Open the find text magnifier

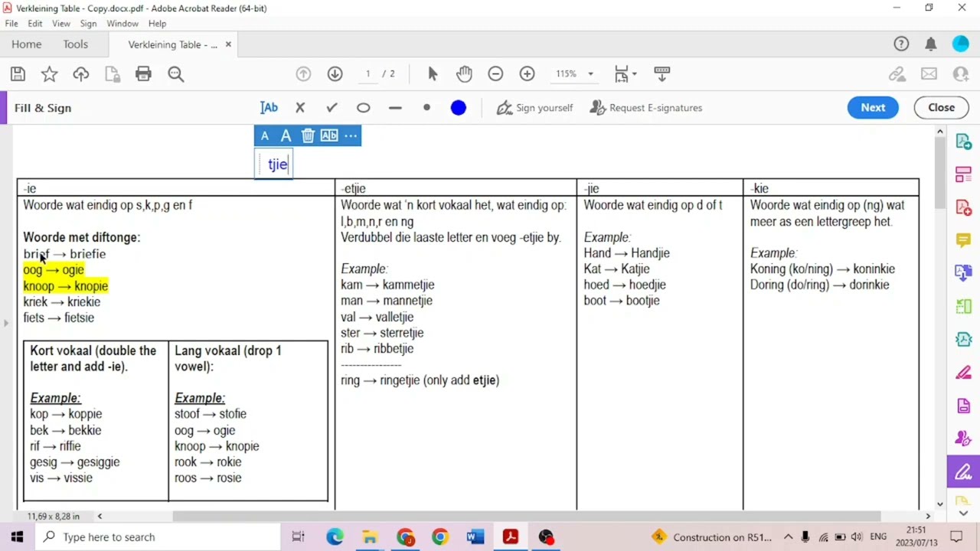click(x=176, y=74)
